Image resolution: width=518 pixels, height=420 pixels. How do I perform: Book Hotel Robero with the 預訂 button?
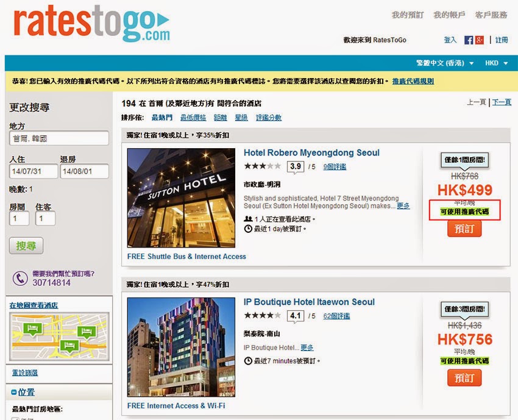coord(464,228)
